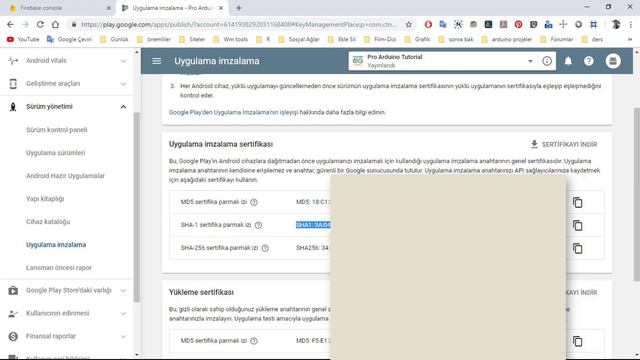
Task: Expand the Geliştirme araçları section
Action: point(123,84)
